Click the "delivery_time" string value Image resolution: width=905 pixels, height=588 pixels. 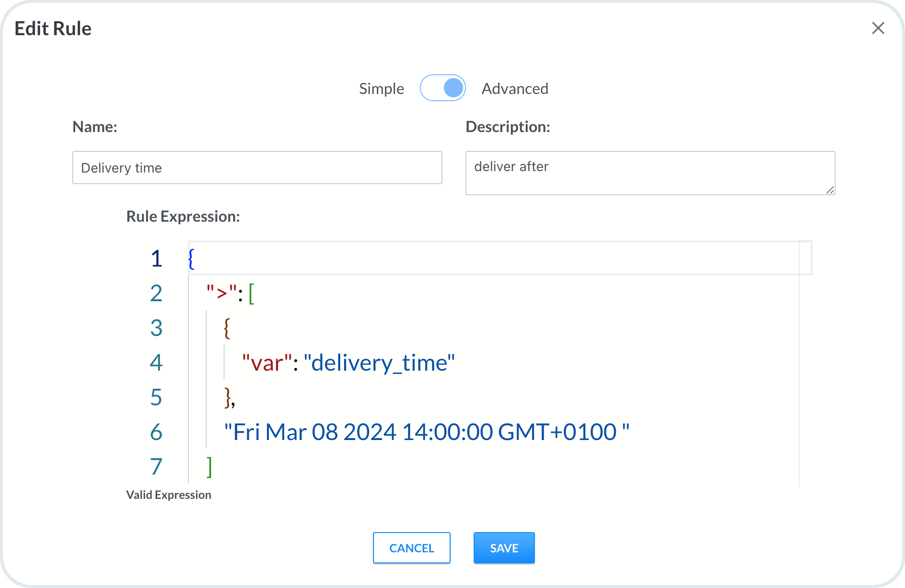[379, 363]
